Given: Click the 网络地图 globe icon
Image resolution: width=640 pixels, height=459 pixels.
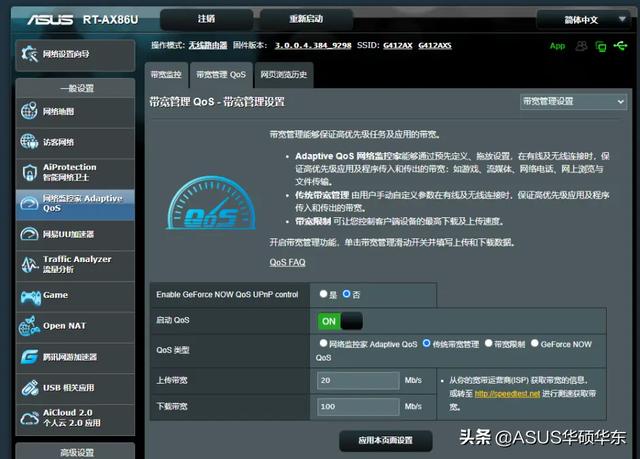Looking at the screenshot, I should 29,111.
